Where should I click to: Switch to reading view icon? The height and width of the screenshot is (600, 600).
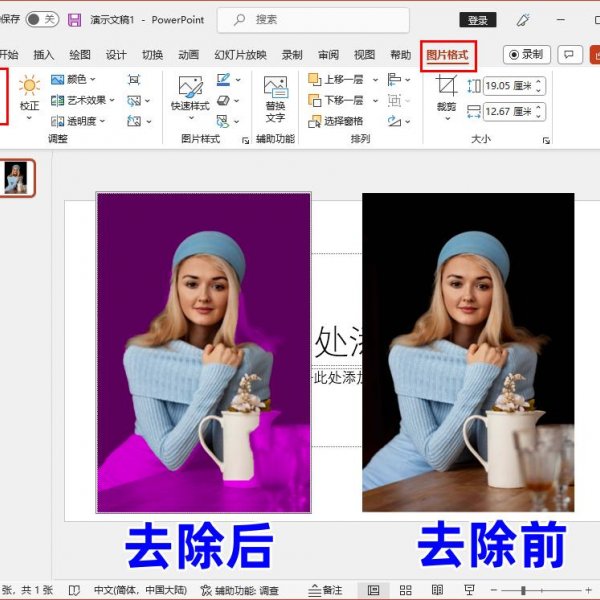[437, 590]
